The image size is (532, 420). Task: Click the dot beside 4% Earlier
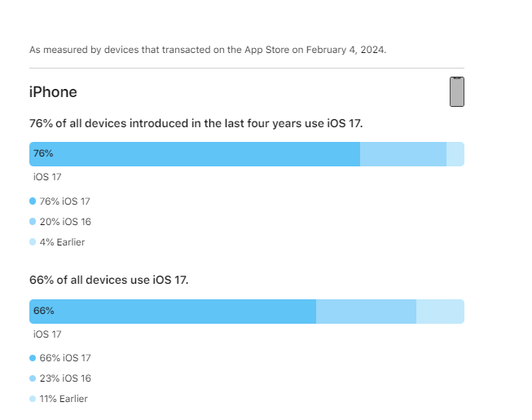pos(33,242)
